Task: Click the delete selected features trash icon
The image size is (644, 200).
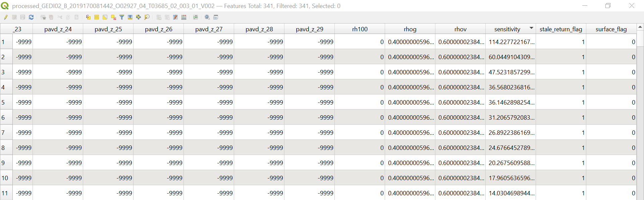Action: (51, 17)
